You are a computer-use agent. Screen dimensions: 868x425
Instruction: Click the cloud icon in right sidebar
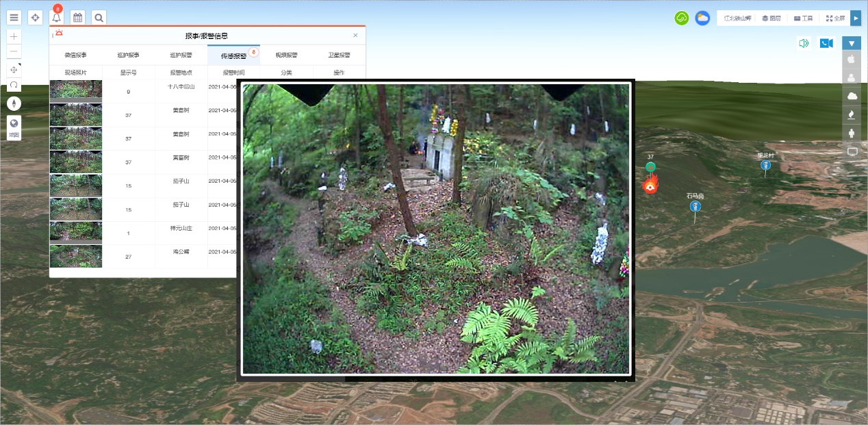point(852,96)
